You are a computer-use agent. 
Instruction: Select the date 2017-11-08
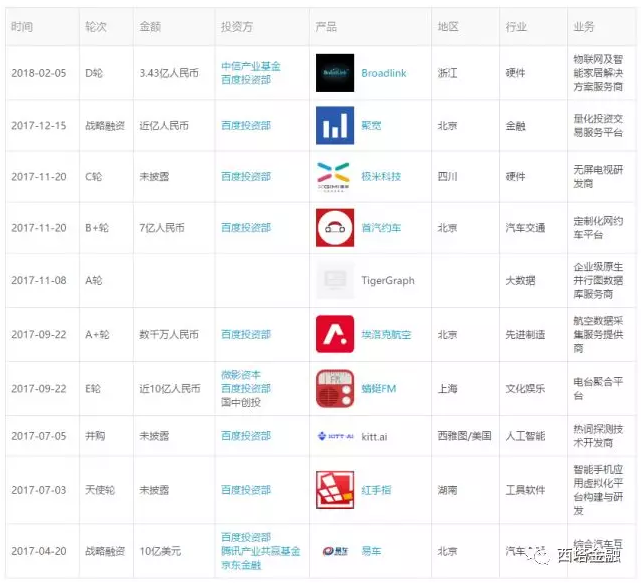coord(39,280)
